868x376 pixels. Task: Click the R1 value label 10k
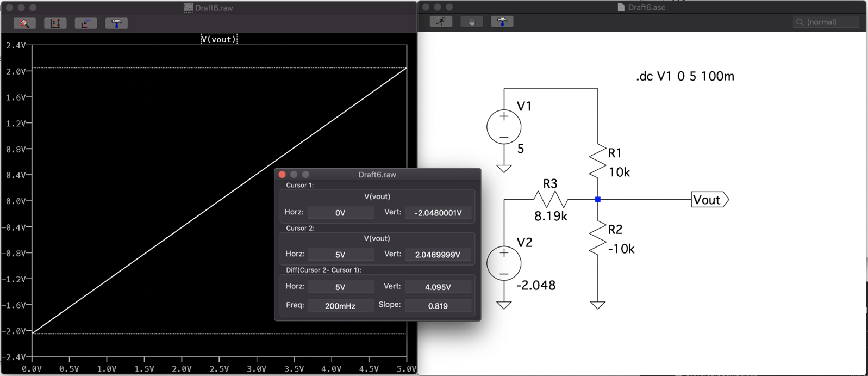[x=619, y=172]
